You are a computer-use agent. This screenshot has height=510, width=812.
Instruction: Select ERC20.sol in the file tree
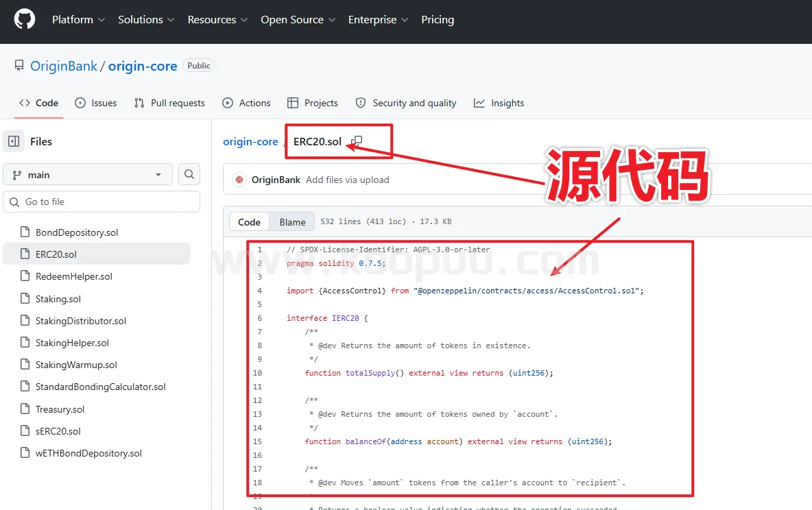96,254
